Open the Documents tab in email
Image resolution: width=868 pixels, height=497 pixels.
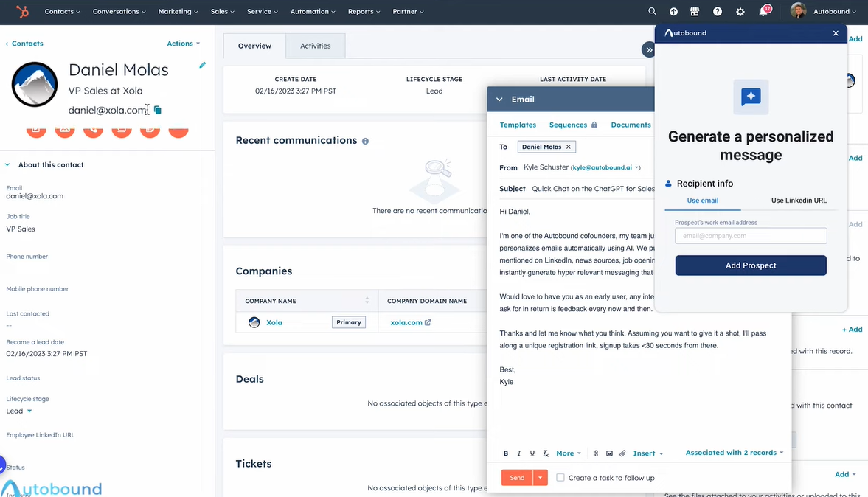point(631,125)
